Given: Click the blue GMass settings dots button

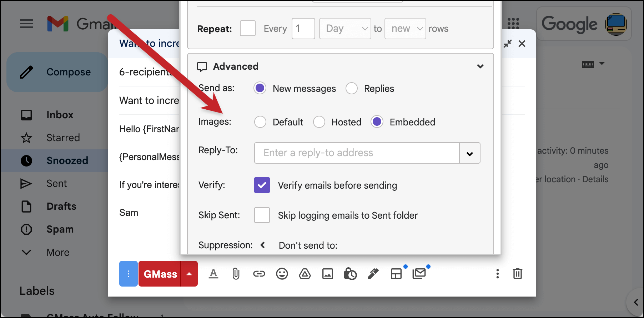Looking at the screenshot, I should click(129, 274).
